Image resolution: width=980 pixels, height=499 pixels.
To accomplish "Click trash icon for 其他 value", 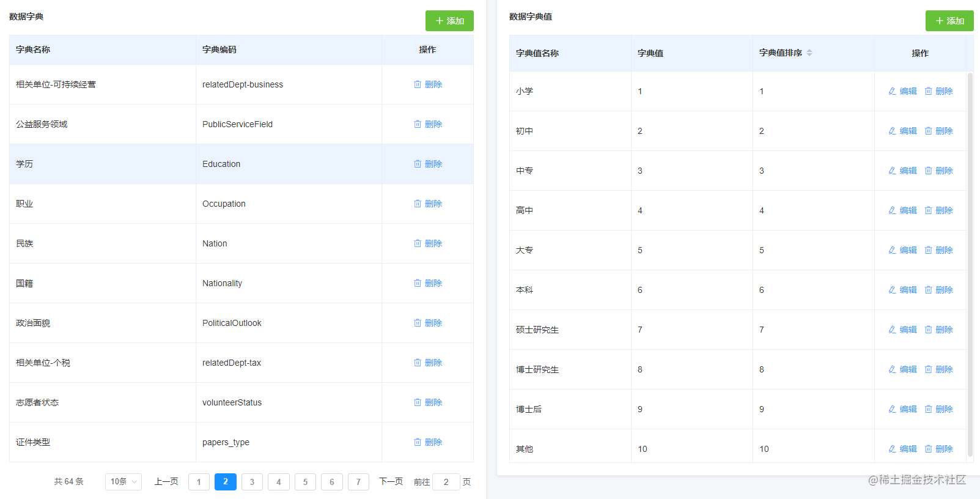I will [x=928, y=449].
